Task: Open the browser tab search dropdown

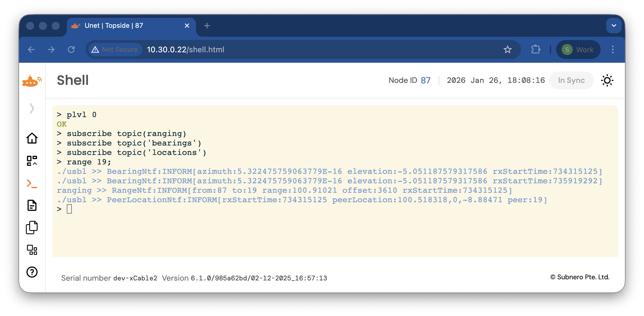Action: pos(614,26)
